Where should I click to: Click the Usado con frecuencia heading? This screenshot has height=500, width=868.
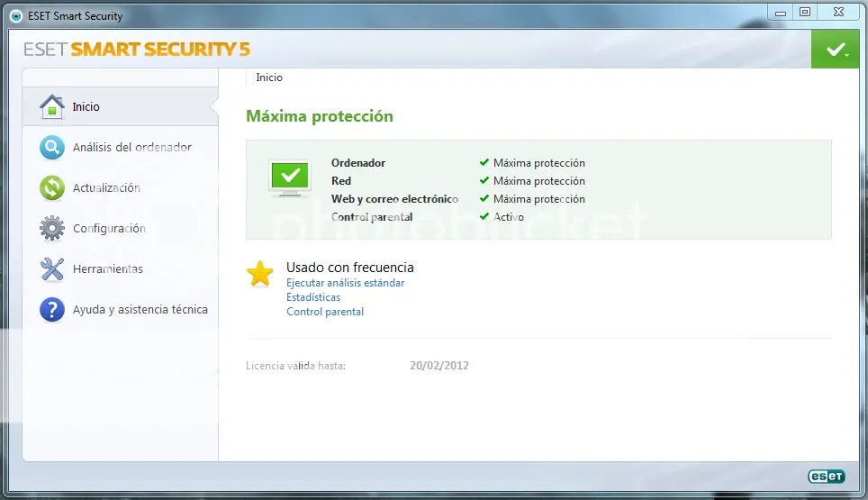point(350,268)
